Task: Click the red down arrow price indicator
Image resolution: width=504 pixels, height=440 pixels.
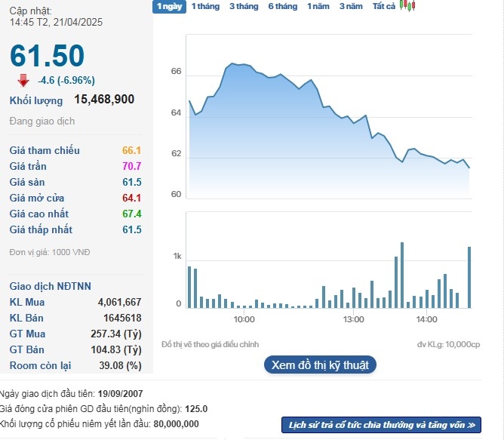Action: [x=23, y=80]
